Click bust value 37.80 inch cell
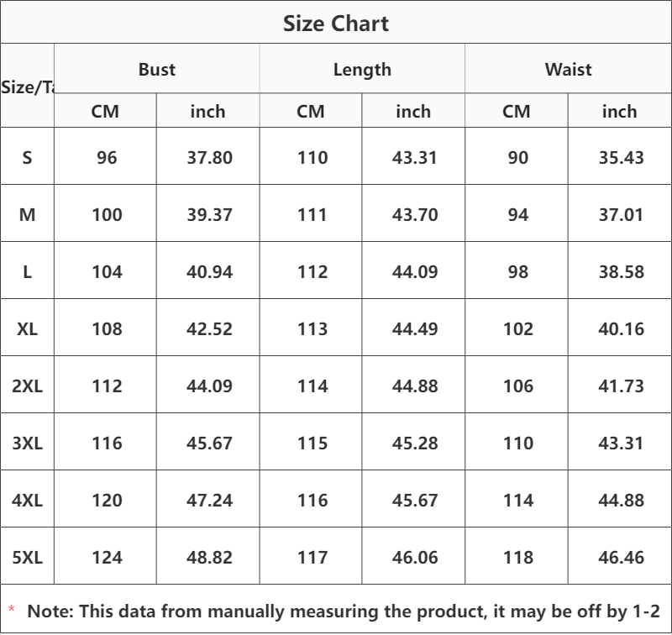This screenshot has height=635, width=672. 209,158
